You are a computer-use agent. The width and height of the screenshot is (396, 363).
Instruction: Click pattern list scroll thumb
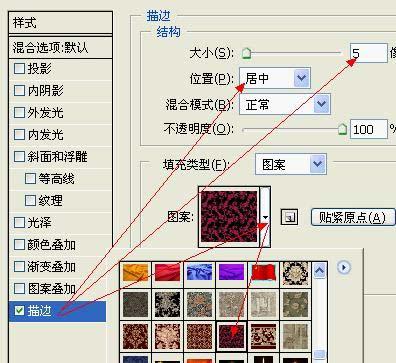(x=320, y=354)
